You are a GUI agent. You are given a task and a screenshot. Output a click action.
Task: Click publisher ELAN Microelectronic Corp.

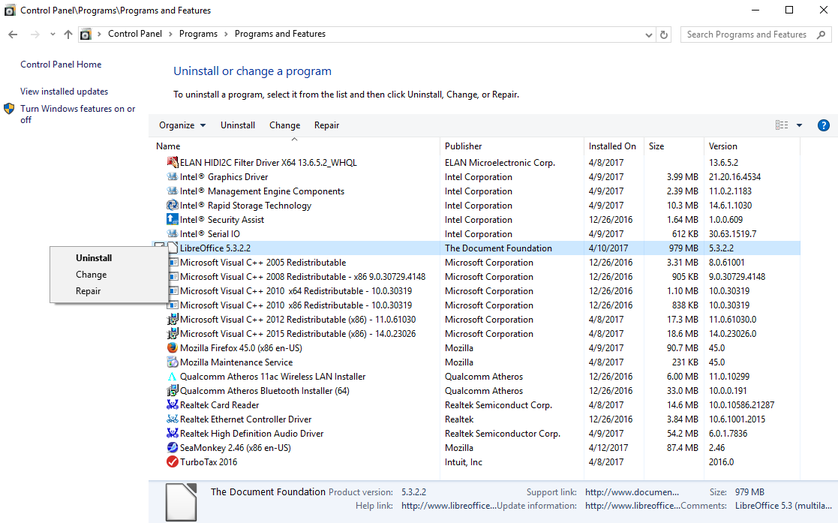point(500,162)
